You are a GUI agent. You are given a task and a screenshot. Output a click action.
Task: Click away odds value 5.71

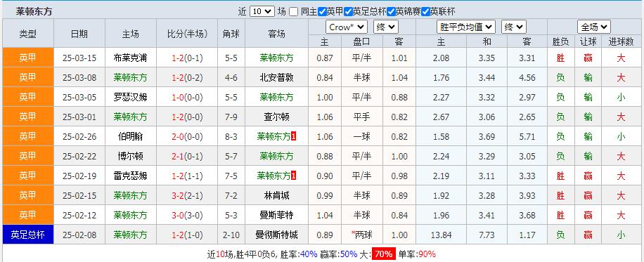(x=527, y=136)
